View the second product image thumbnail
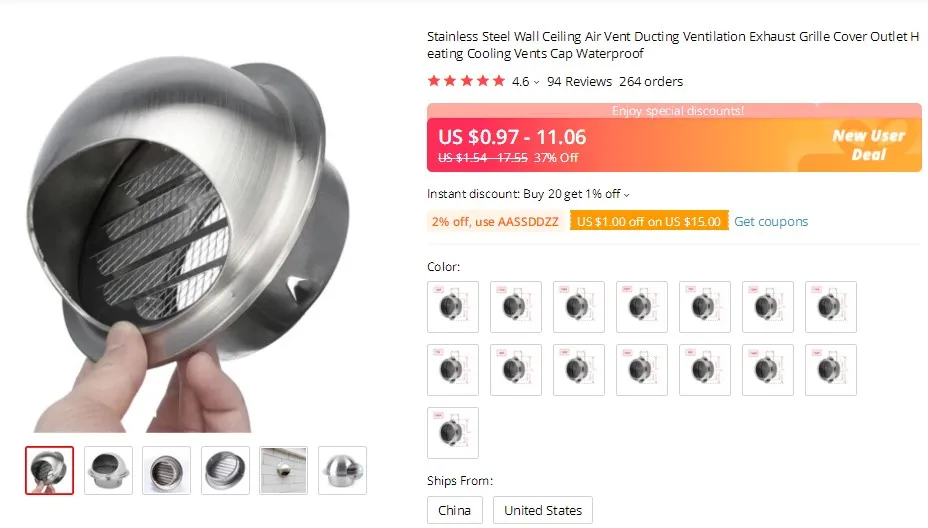The width and height of the screenshot is (928, 528). (108, 471)
